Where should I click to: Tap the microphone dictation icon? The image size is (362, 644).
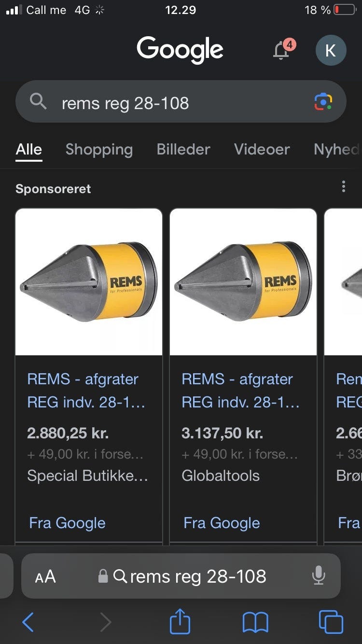[318, 575]
